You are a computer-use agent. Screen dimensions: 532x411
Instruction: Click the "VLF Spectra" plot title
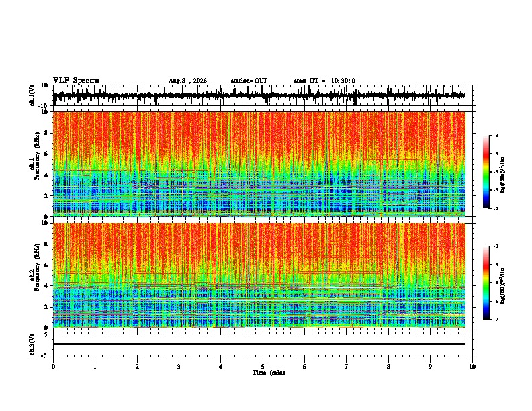[76, 80]
